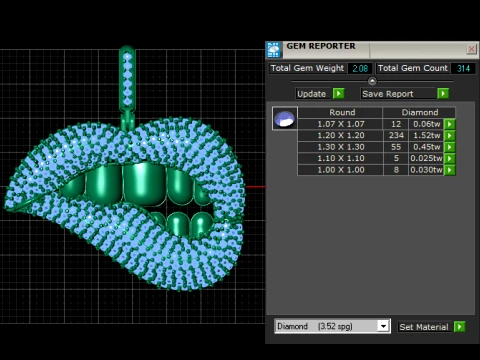The height and width of the screenshot is (360, 480).
Task: Click the Total Gem Weight label
Action: tap(307, 68)
